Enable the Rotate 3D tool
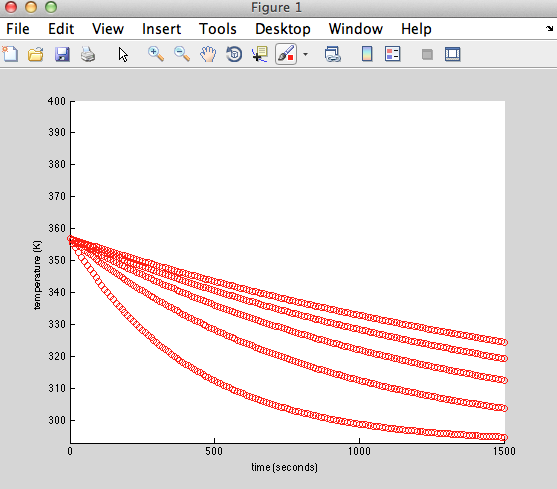 click(x=234, y=54)
